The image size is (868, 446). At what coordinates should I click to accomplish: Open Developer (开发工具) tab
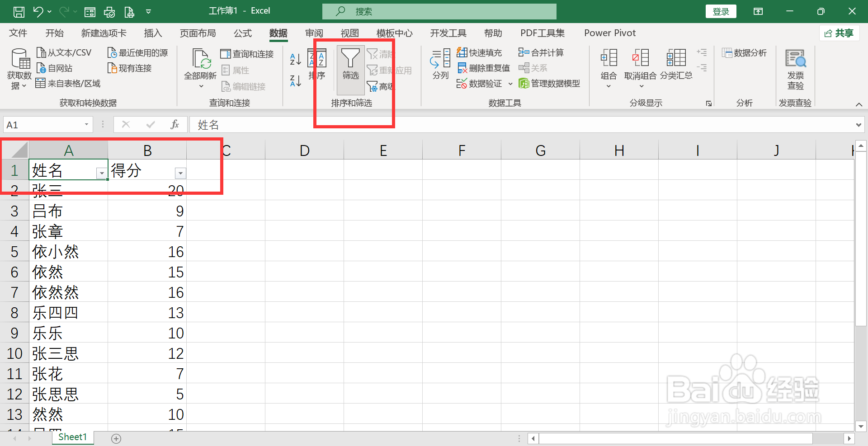point(448,33)
